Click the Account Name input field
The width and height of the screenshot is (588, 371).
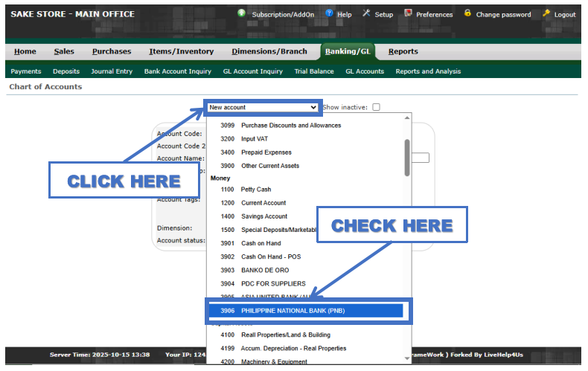[x=423, y=158]
